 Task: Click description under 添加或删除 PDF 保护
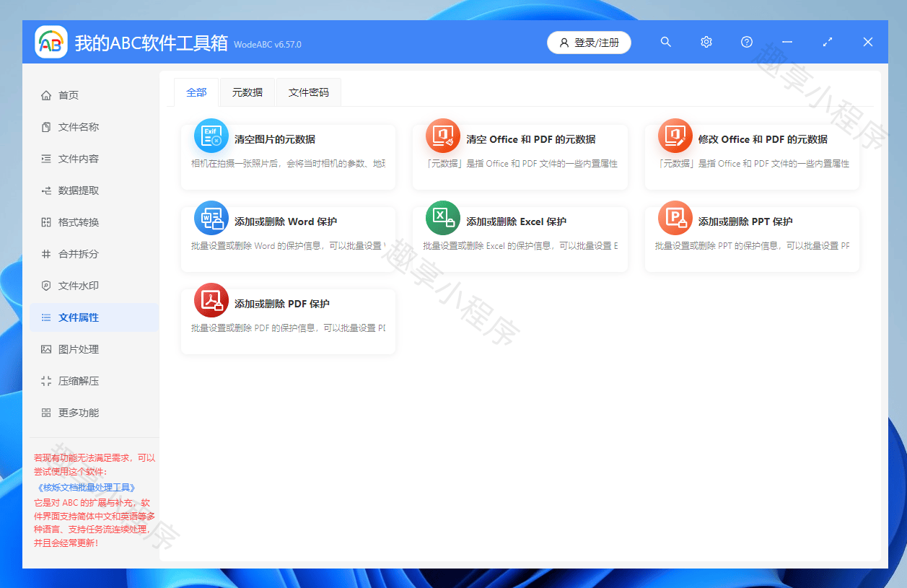coord(289,328)
